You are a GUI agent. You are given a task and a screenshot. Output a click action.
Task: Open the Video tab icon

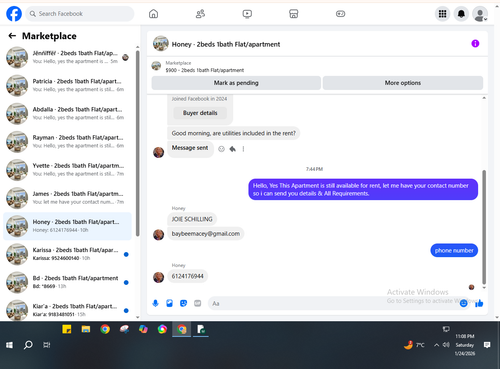[247, 14]
